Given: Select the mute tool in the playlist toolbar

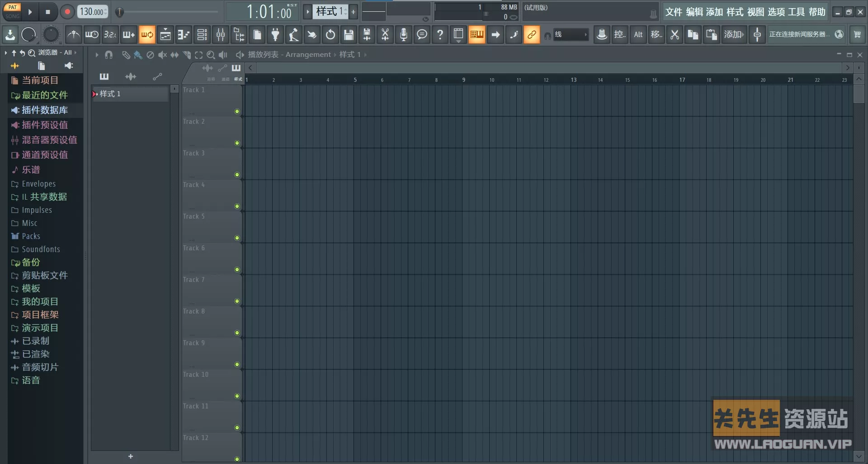Looking at the screenshot, I should (162, 55).
